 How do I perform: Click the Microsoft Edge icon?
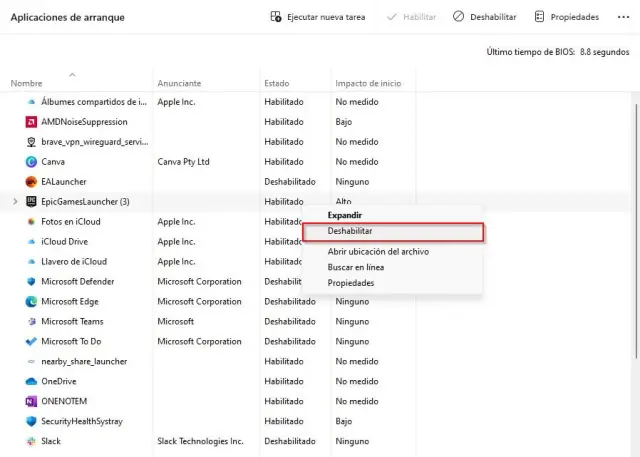[31, 301]
